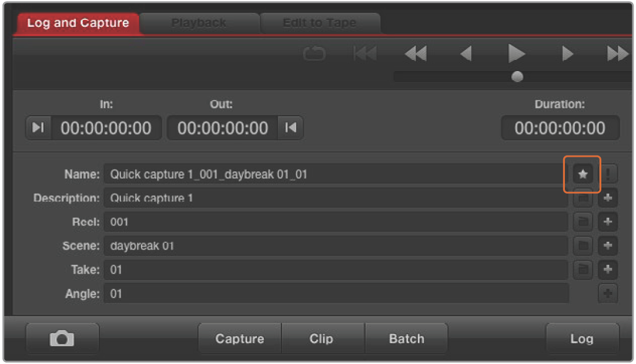
Task: Click the camera still grab icon
Action: 62,339
